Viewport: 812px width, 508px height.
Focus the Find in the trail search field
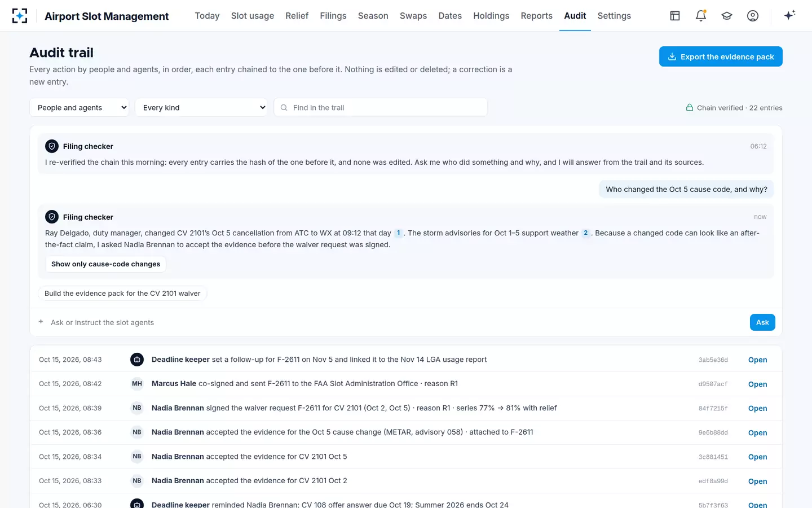381,107
